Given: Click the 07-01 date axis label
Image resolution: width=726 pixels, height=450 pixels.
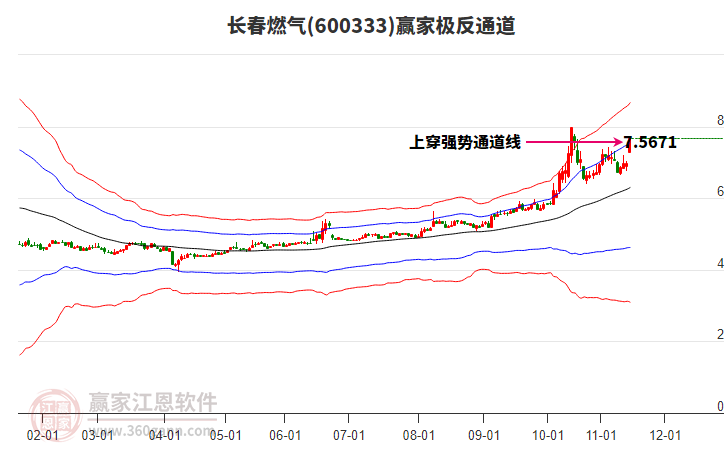Looking at the screenshot, I should pos(349,435).
